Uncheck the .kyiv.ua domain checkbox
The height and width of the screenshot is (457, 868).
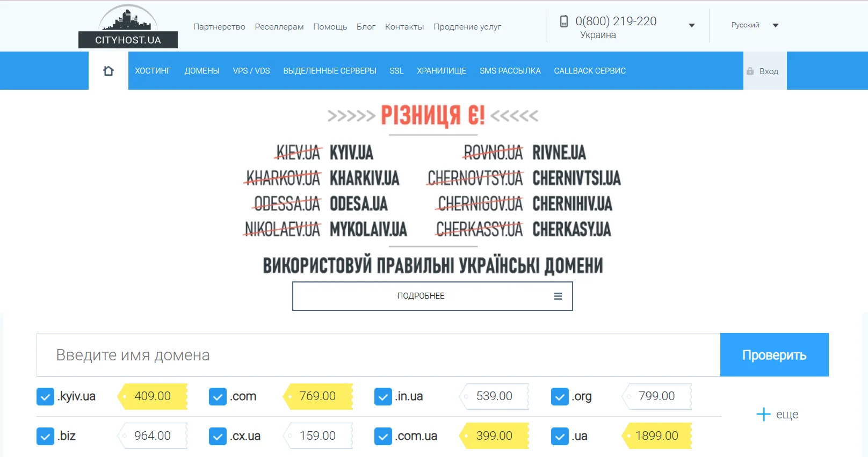click(45, 396)
